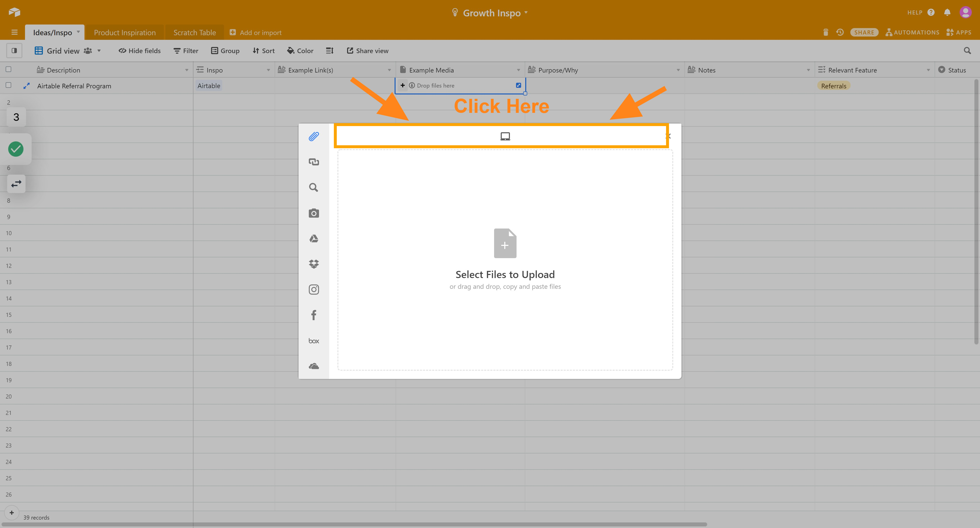Choose Google Drive as upload source
This screenshot has height=528, width=980.
pos(313,238)
